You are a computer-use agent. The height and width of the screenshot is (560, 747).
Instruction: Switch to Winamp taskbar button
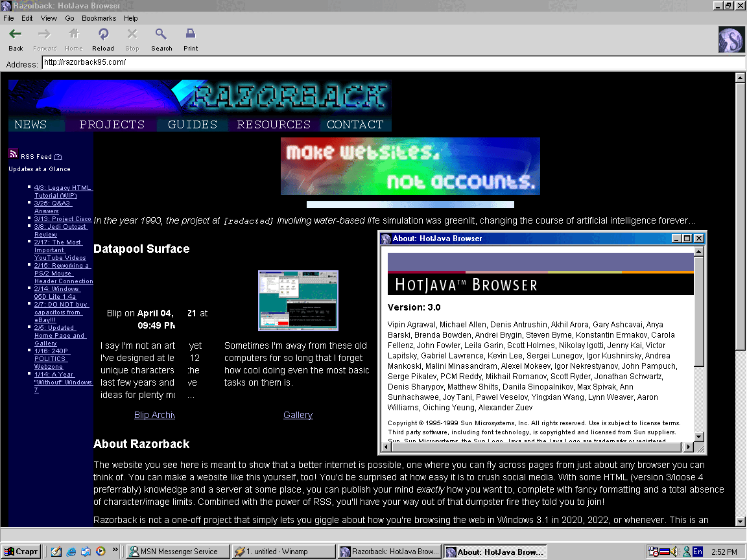coord(283,552)
